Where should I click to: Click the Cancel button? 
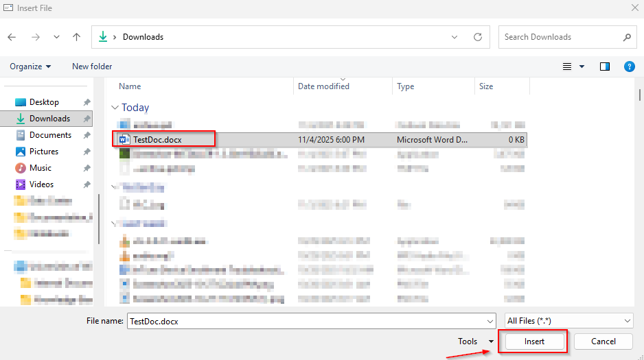tap(603, 341)
